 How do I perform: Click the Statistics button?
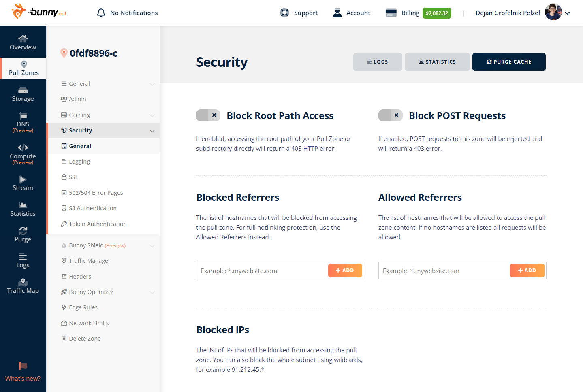pyautogui.click(x=437, y=62)
